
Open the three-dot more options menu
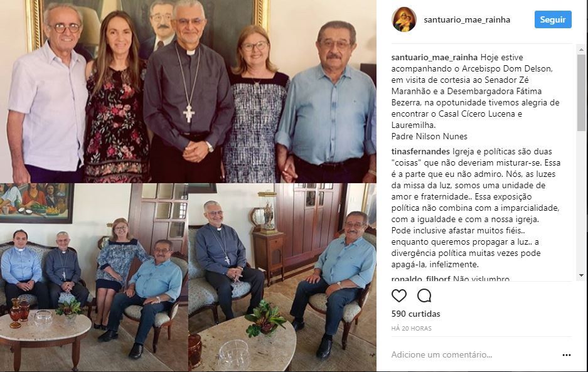567,355
